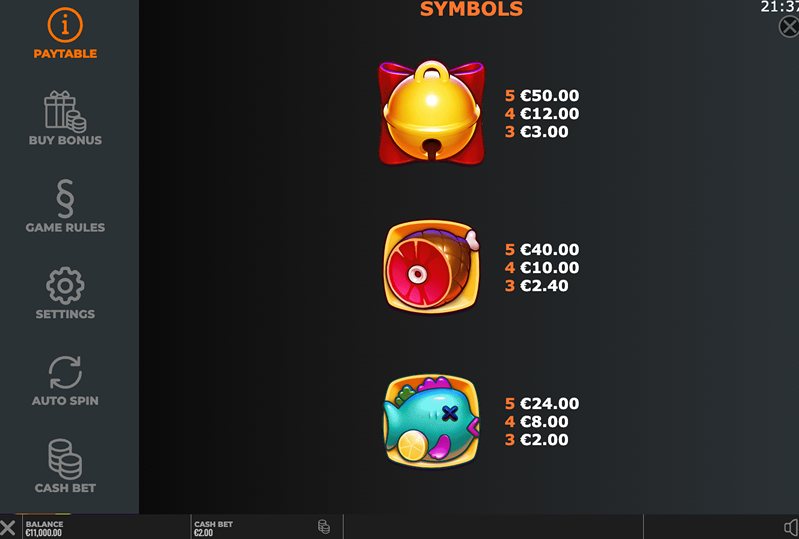
Task: Open the Settings gear icon
Action: 65,285
